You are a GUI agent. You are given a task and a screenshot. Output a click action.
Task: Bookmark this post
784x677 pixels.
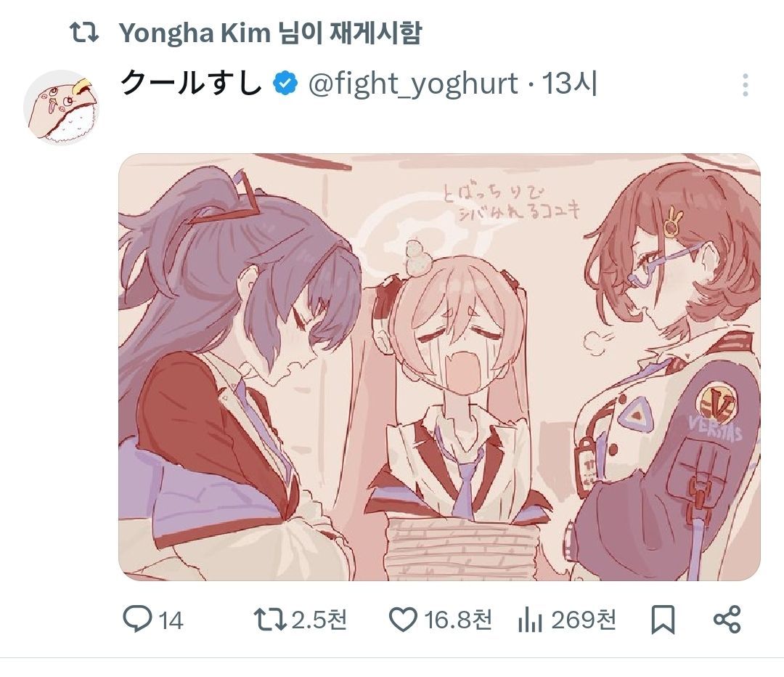pyautogui.click(x=663, y=620)
